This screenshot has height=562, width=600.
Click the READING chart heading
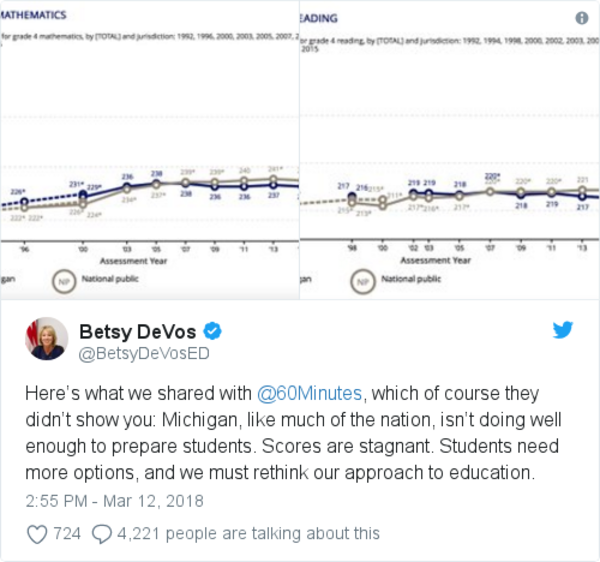(x=320, y=18)
